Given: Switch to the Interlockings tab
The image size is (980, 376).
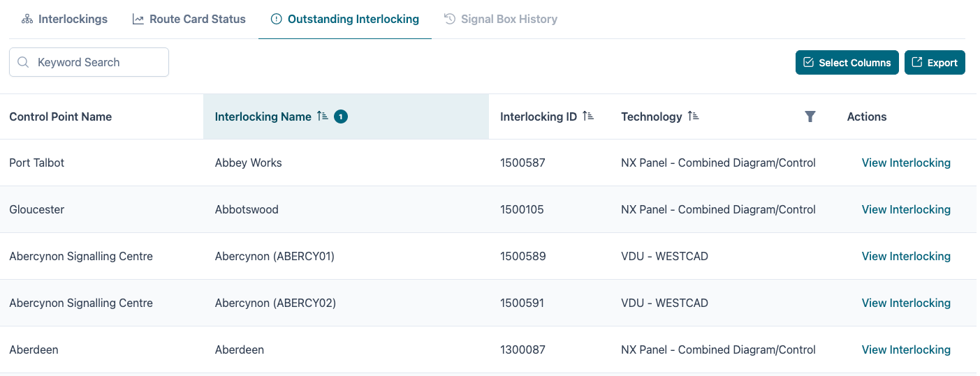Looking at the screenshot, I should [x=73, y=19].
